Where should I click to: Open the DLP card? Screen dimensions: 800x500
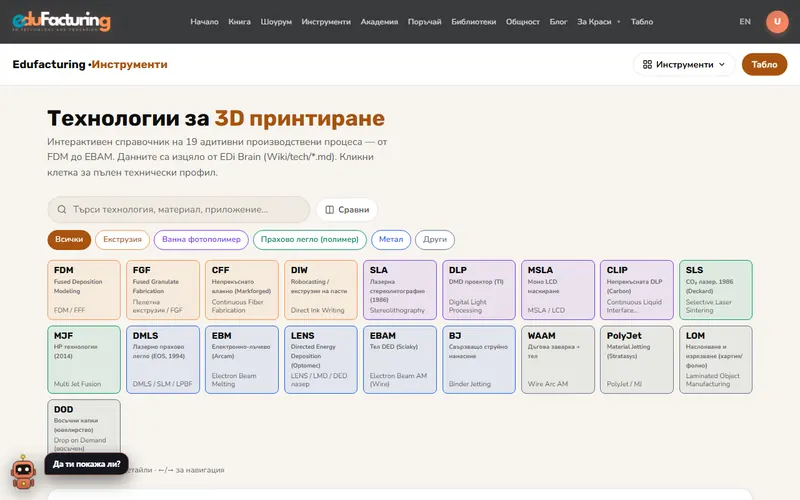(x=479, y=290)
